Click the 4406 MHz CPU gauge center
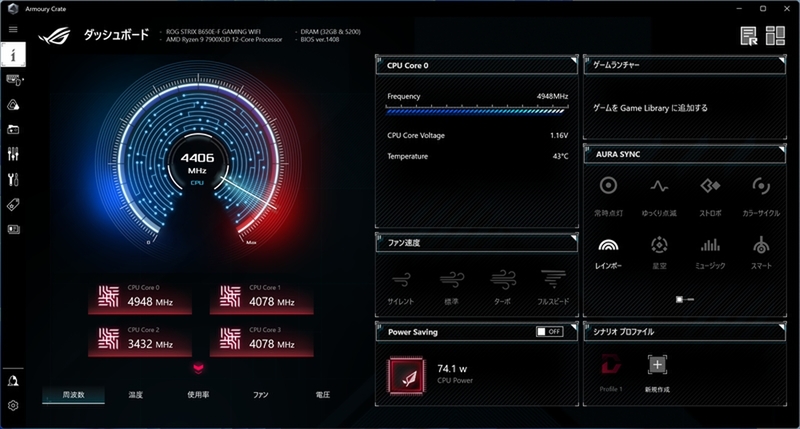This screenshot has height=429, width=800. point(197,163)
